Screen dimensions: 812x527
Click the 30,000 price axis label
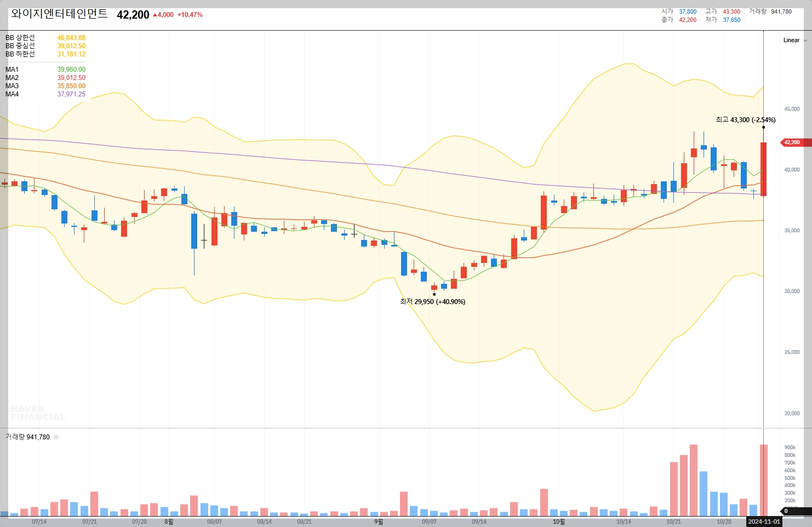792,291
